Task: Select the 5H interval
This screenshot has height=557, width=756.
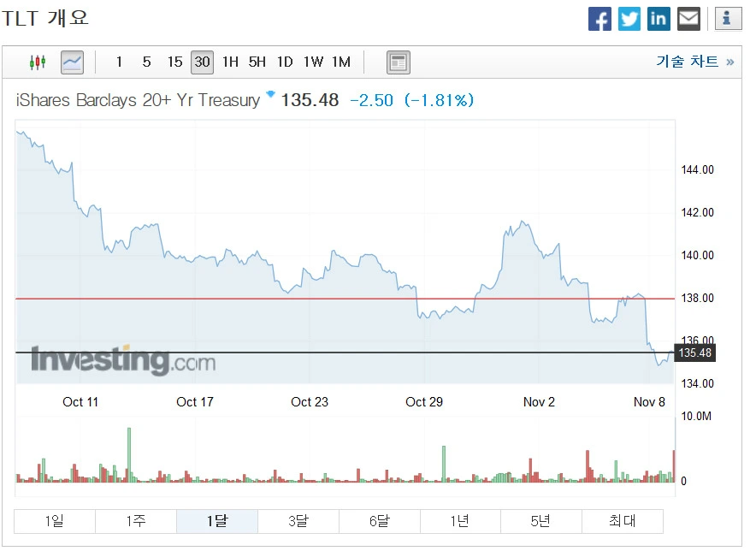Action: 257,62
